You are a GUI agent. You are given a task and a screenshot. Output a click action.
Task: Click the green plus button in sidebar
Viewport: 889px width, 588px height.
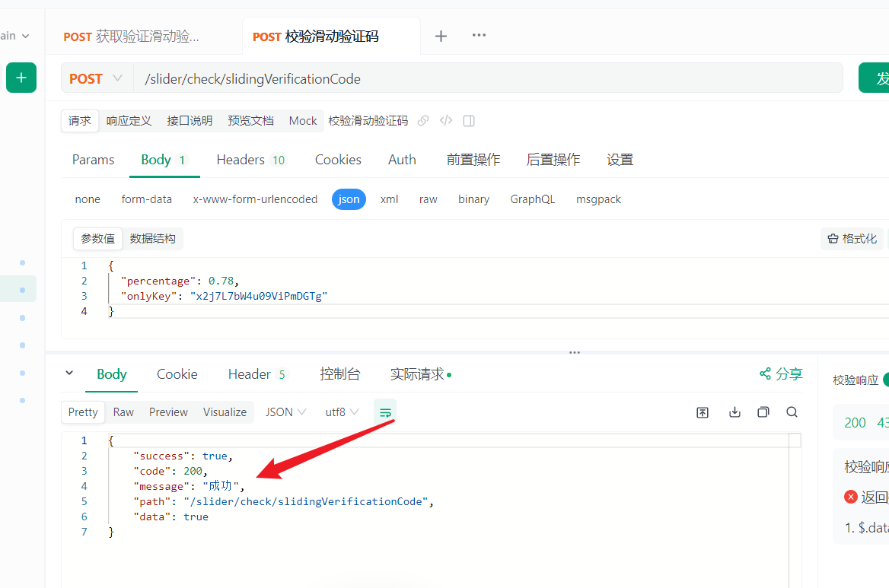[21, 78]
